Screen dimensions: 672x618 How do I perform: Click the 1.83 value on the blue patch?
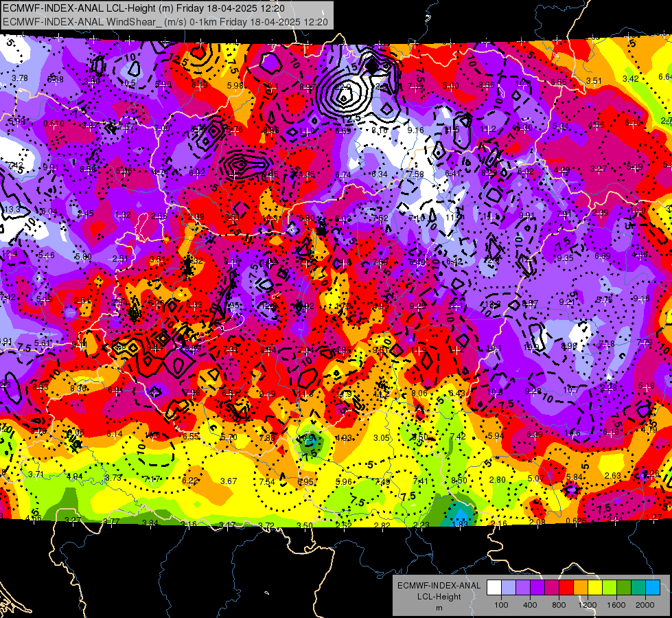pos(459,524)
